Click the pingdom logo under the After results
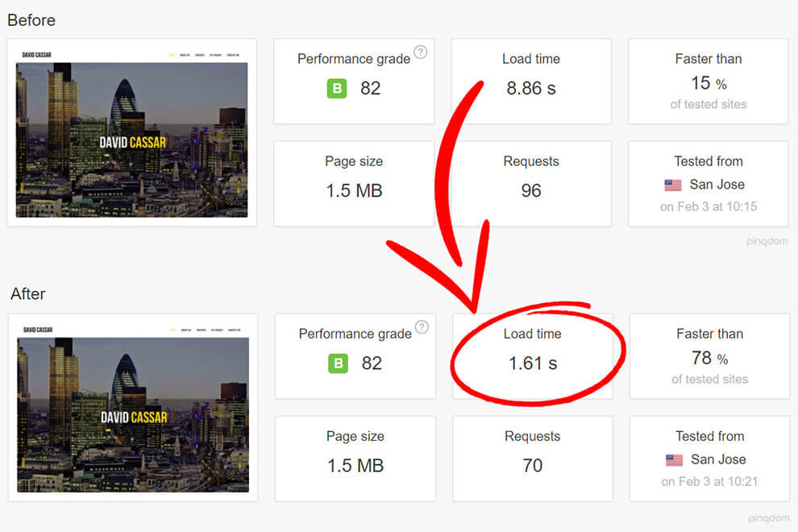The width and height of the screenshot is (798, 532). [768, 517]
